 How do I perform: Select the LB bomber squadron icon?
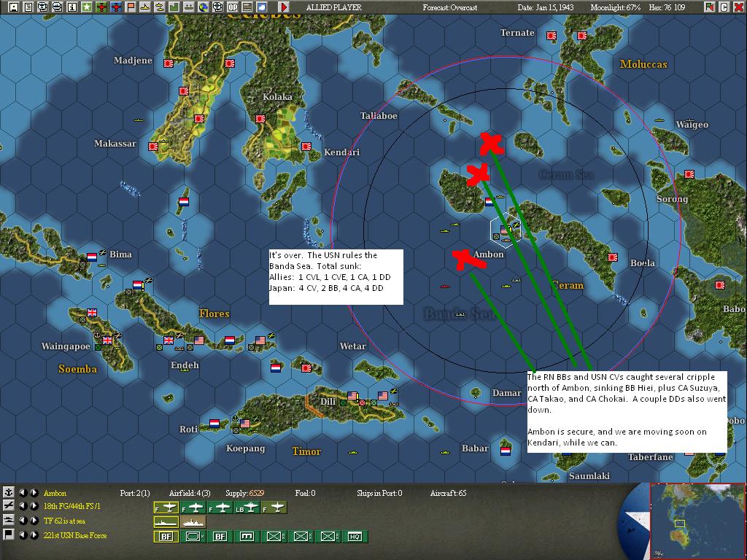coord(247,508)
